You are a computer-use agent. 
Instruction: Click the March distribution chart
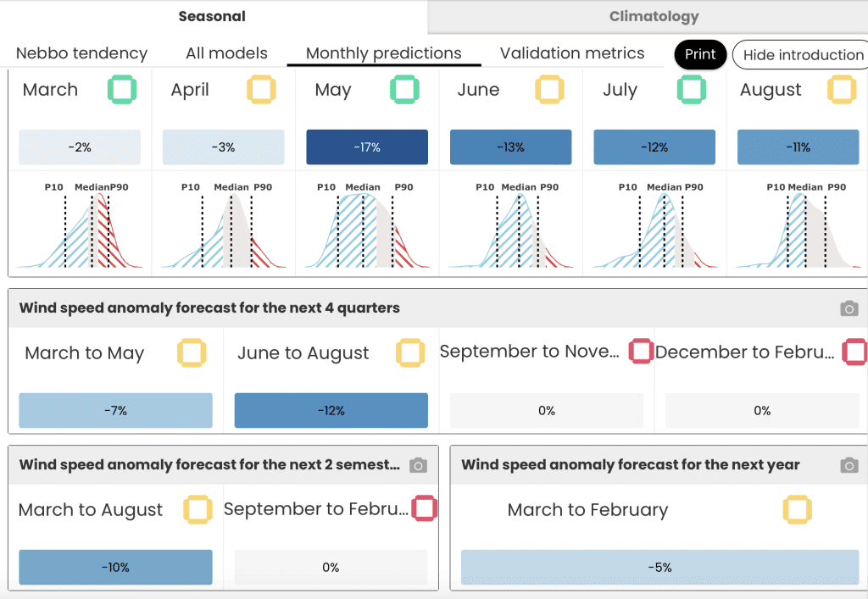80,225
